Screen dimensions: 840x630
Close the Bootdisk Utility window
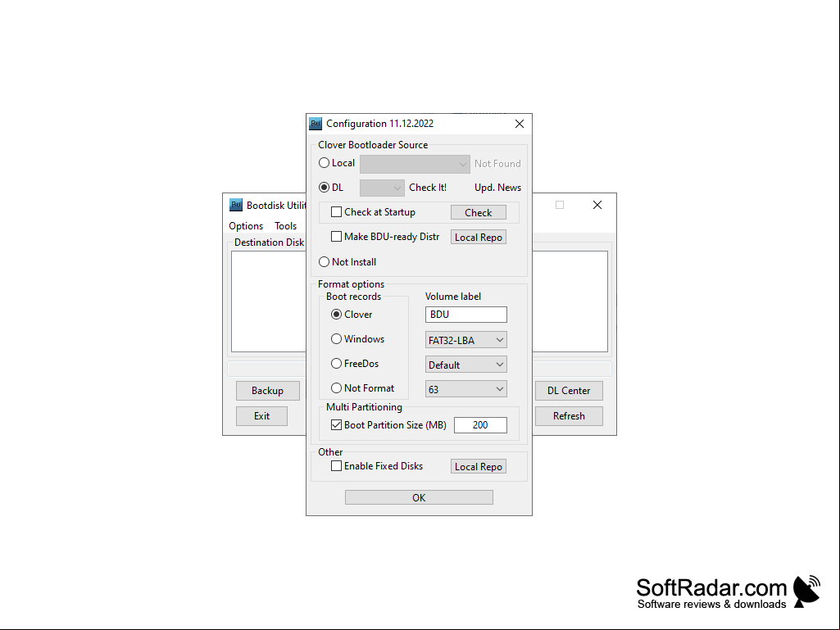point(597,205)
